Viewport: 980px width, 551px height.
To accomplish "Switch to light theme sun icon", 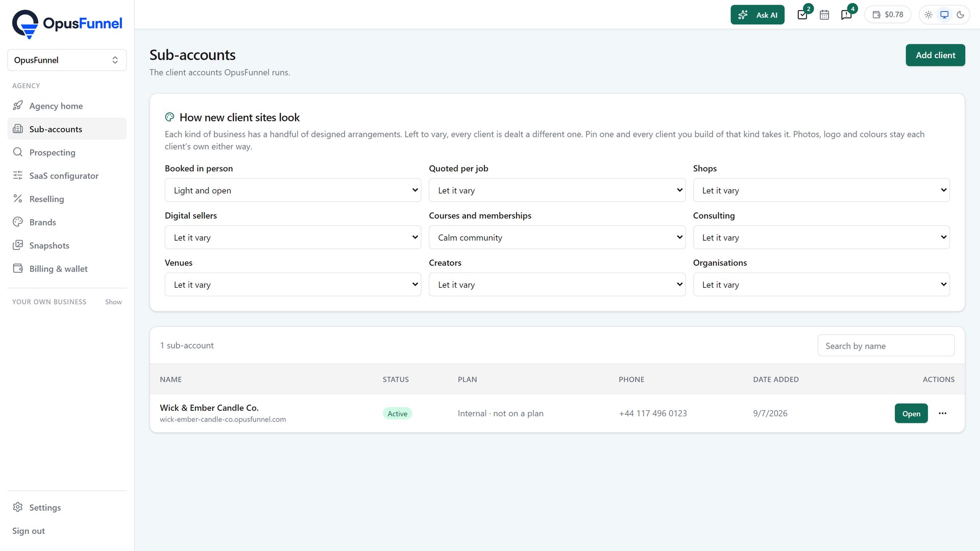I will click(928, 15).
